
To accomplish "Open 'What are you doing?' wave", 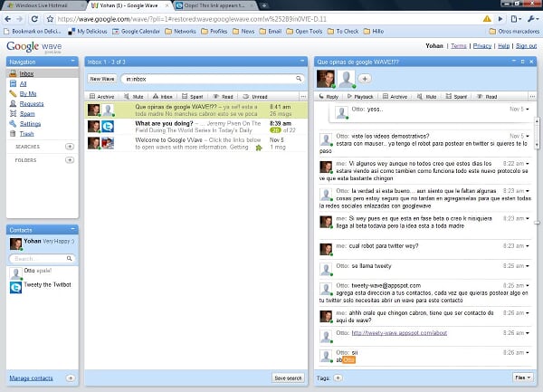I will [x=195, y=127].
